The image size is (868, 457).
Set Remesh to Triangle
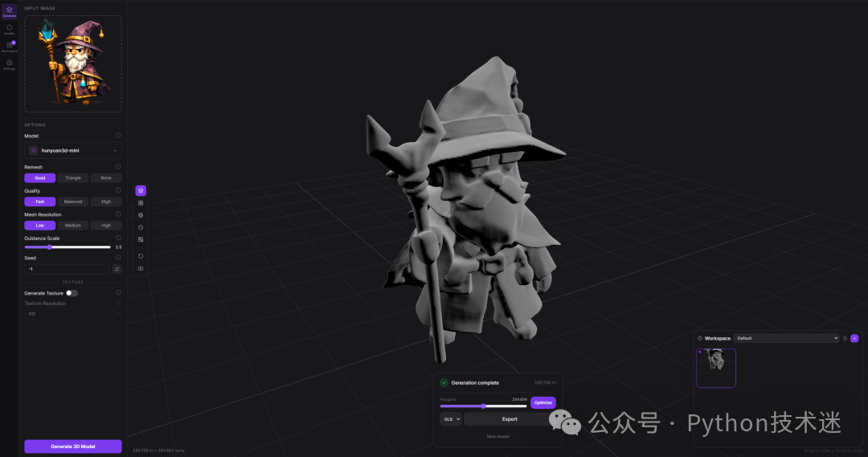(x=73, y=177)
